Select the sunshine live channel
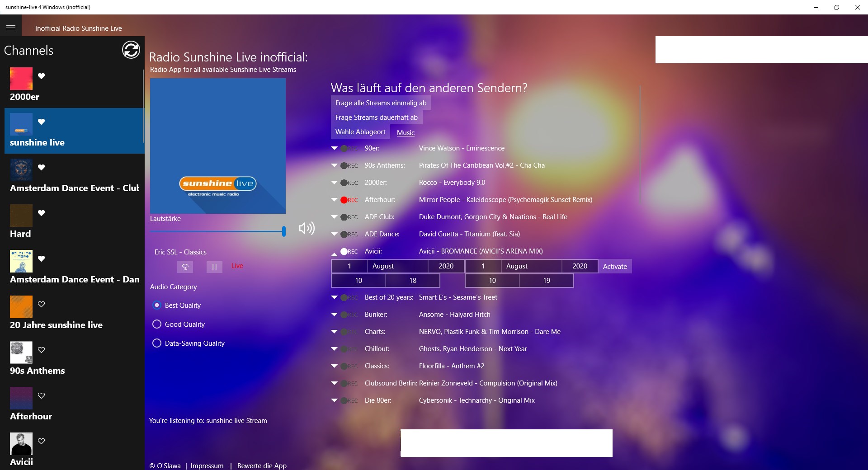This screenshot has width=868, height=470. (x=75, y=131)
